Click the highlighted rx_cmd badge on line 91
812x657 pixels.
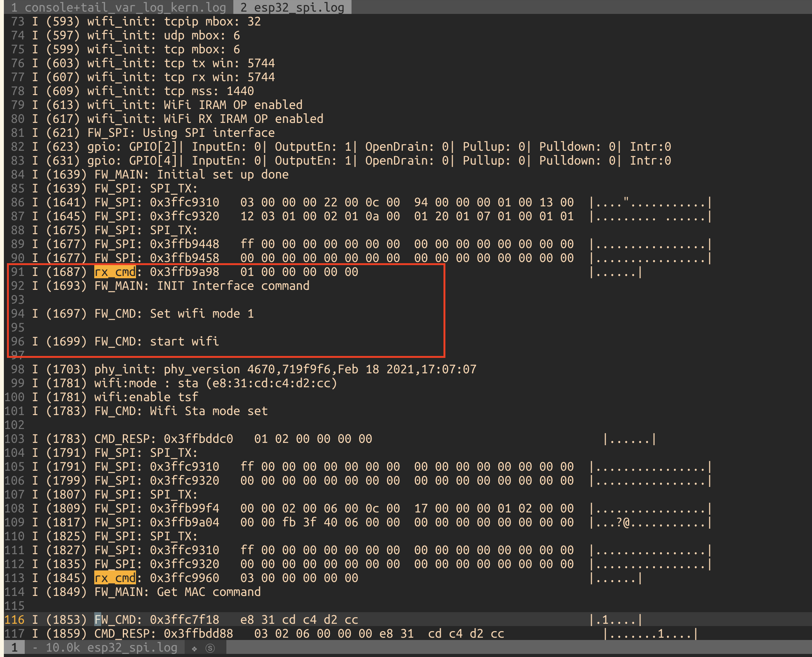point(114,272)
